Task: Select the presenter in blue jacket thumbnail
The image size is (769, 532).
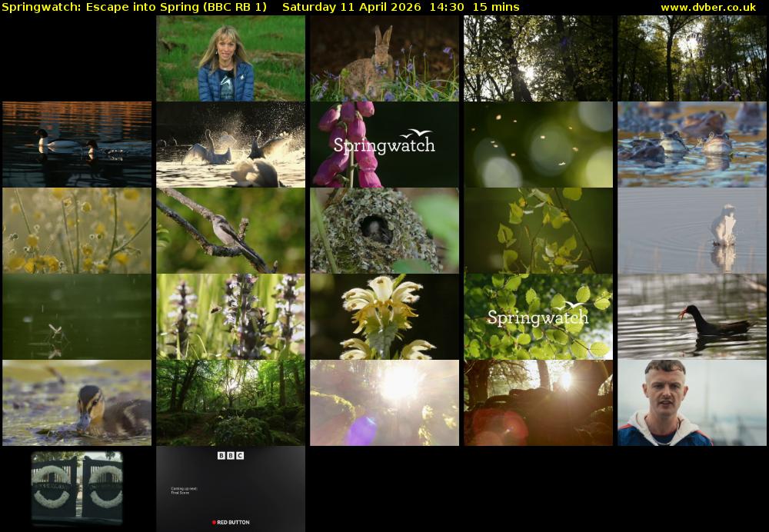Action: (x=230, y=58)
